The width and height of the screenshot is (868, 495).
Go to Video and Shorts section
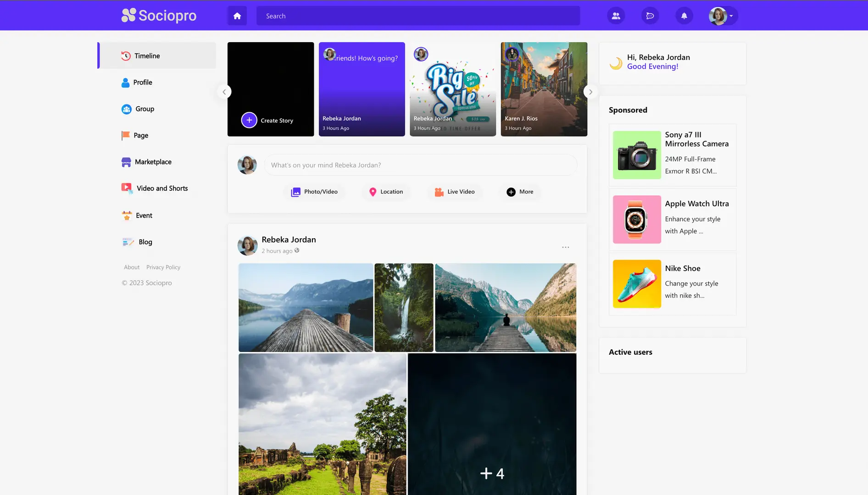pyautogui.click(x=162, y=188)
